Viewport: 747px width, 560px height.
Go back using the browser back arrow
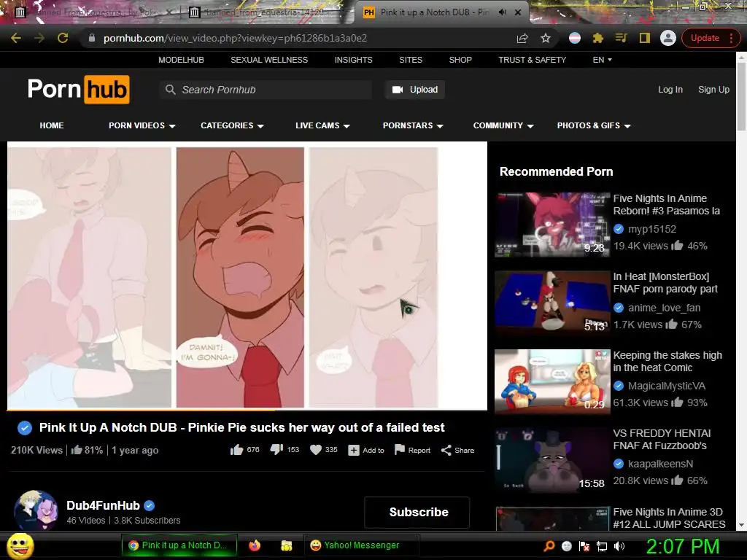[x=16, y=38]
